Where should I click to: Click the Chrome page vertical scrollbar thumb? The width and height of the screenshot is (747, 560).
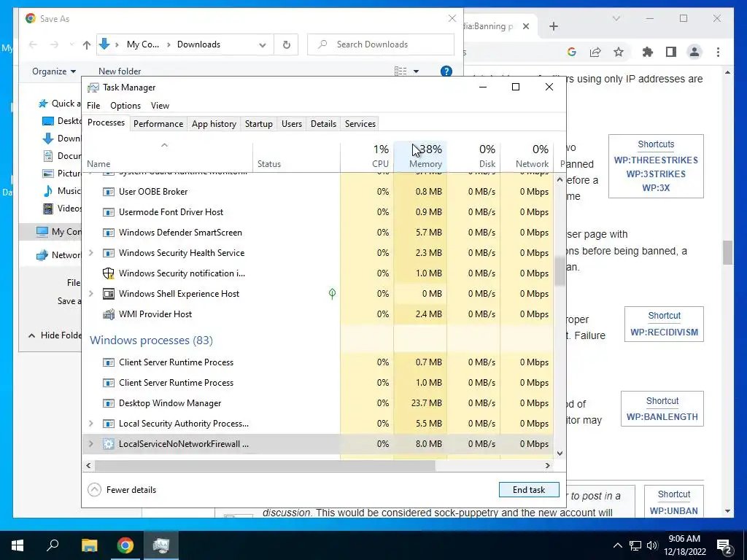(727, 252)
